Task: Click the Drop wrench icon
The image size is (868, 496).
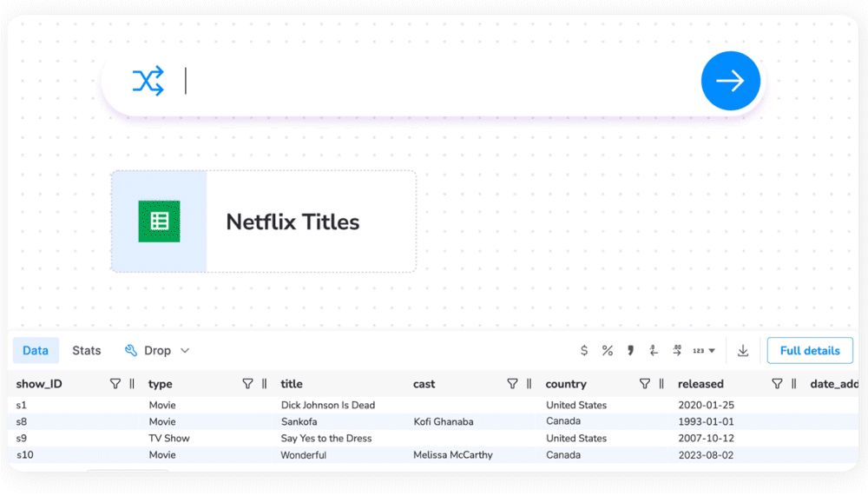Action: coord(131,350)
